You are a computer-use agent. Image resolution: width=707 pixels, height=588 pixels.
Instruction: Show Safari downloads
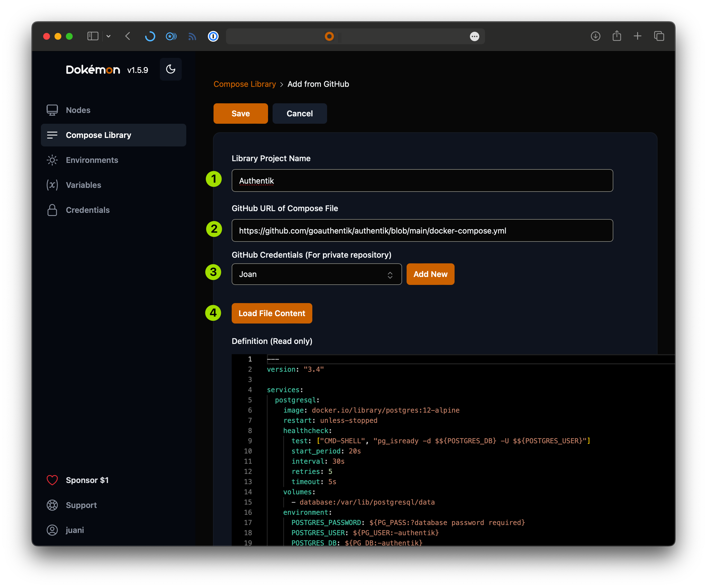pos(595,36)
